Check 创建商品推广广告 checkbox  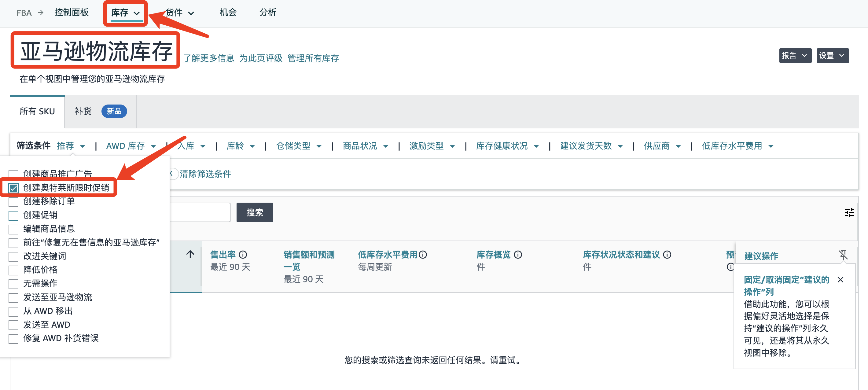(x=13, y=174)
